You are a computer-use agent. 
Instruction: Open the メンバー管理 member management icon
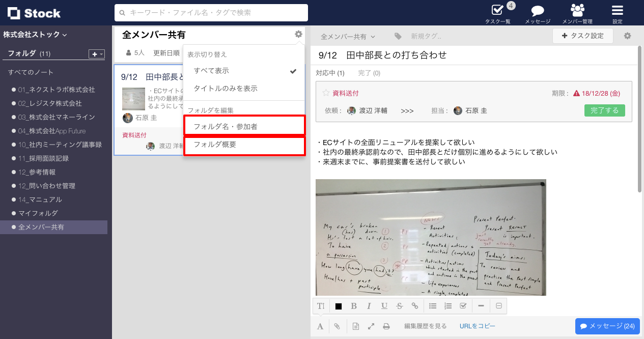(577, 13)
